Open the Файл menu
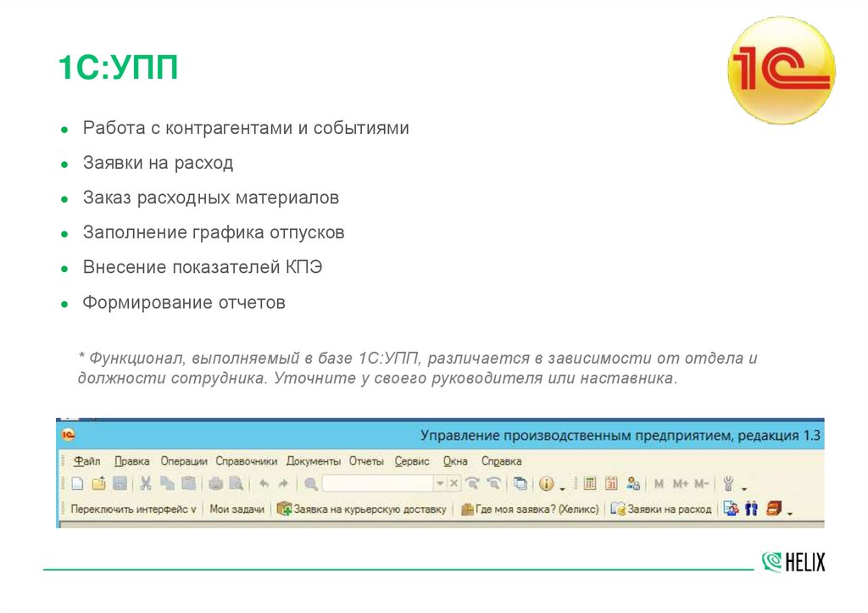 tap(87, 460)
